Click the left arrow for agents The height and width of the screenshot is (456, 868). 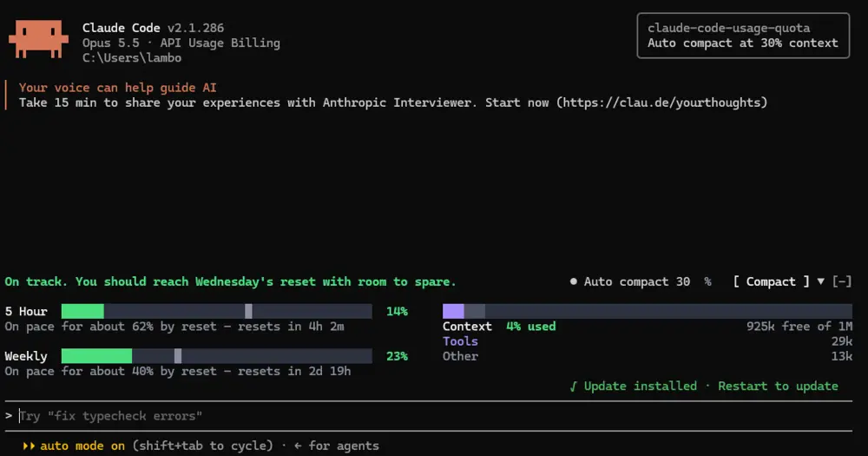298,446
